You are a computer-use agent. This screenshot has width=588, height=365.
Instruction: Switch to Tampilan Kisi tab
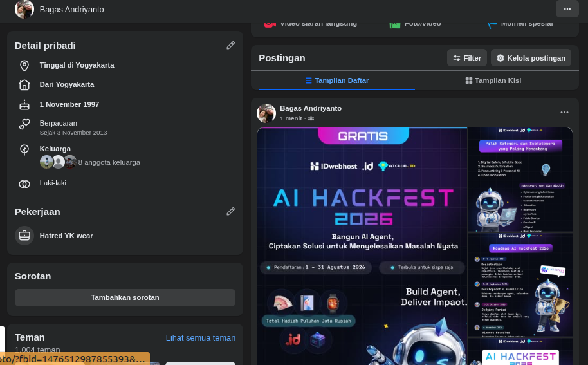pyautogui.click(x=493, y=80)
